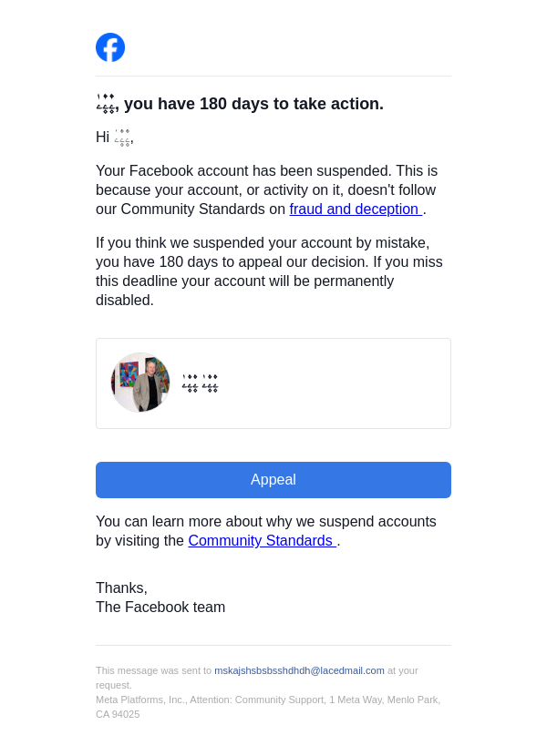Click the obscured name after 'Hi'

click(x=122, y=138)
